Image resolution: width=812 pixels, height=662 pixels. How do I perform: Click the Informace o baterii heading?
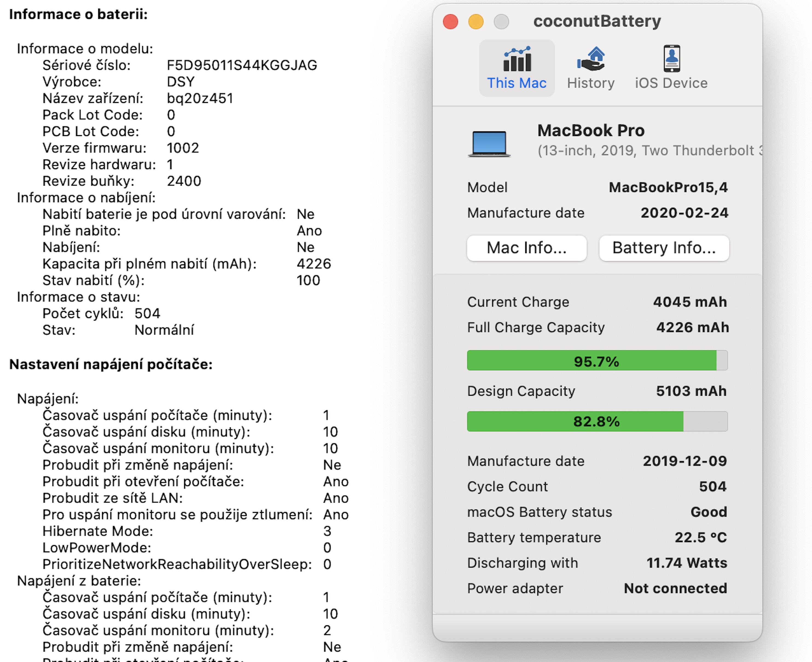pyautogui.click(x=78, y=14)
